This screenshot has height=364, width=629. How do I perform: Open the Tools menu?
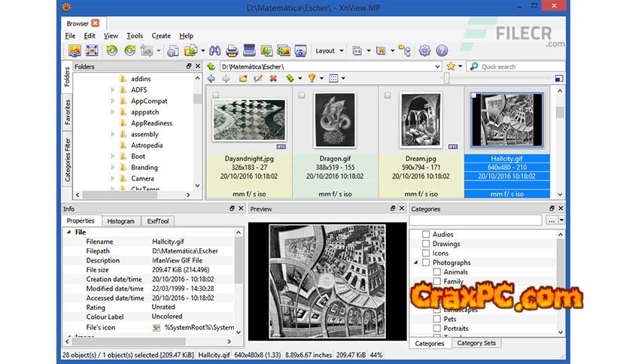135,35
